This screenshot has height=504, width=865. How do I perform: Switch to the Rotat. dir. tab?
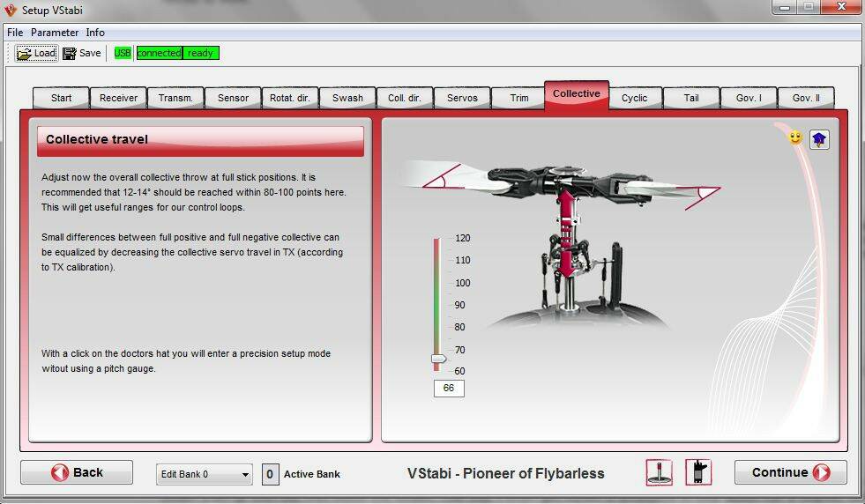pyautogui.click(x=289, y=98)
